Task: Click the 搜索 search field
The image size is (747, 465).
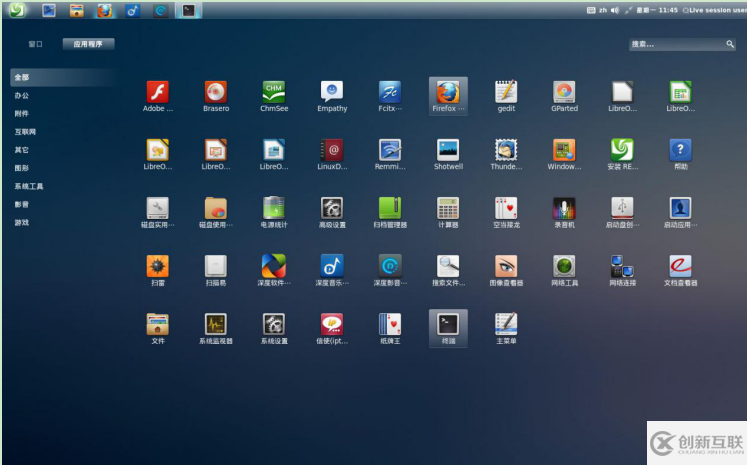Action: 682,44
